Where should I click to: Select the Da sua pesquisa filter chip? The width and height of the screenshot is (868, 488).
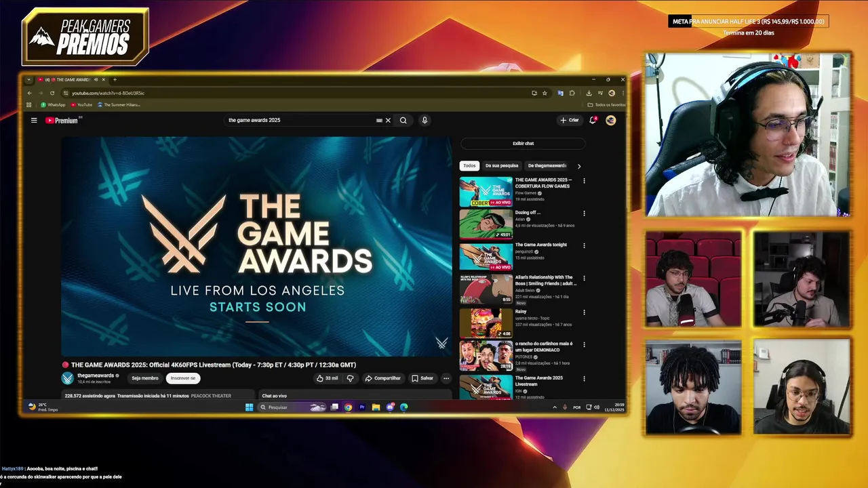click(502, 165)
